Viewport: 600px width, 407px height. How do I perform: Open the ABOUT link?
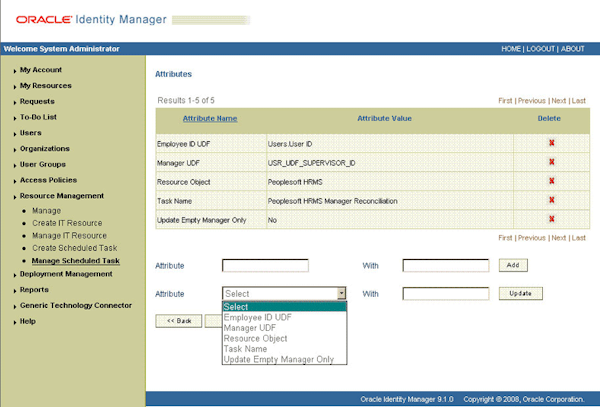(x=572, y=49)
